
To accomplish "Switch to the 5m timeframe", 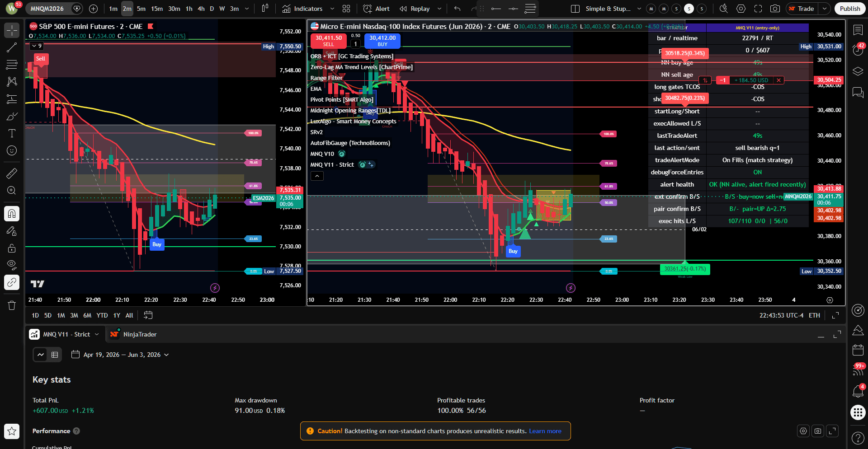I will pos(141,9).
